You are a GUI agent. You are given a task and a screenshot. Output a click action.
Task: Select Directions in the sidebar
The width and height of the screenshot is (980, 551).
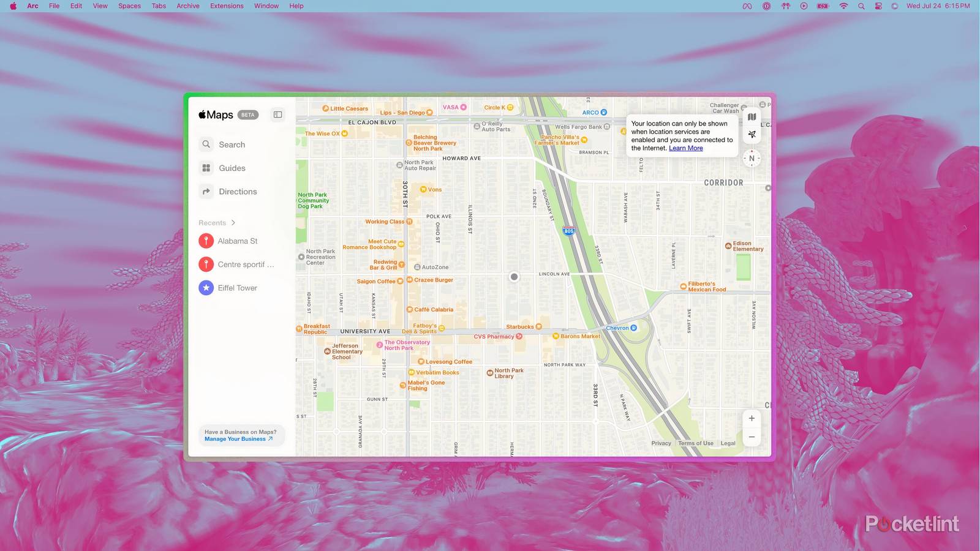click(238, 192)
